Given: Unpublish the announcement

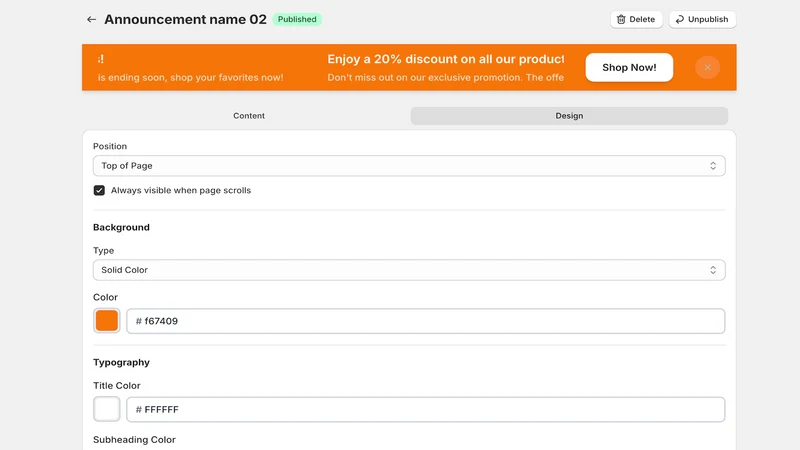Looking at the screenshot, I should click(703, 19).
